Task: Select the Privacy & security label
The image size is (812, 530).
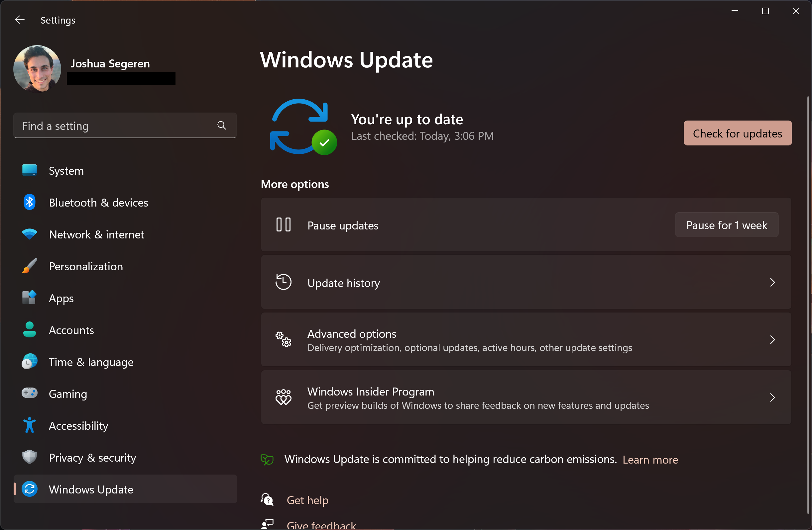Action: [92, 457]
